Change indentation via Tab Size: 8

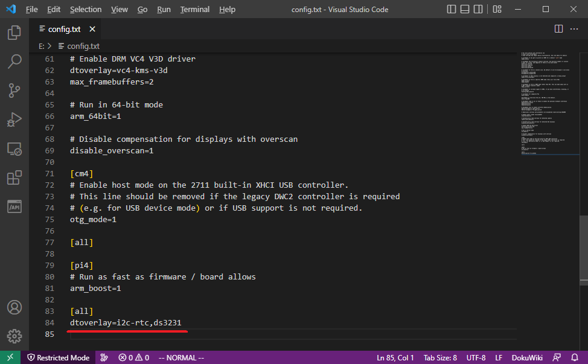440,357
